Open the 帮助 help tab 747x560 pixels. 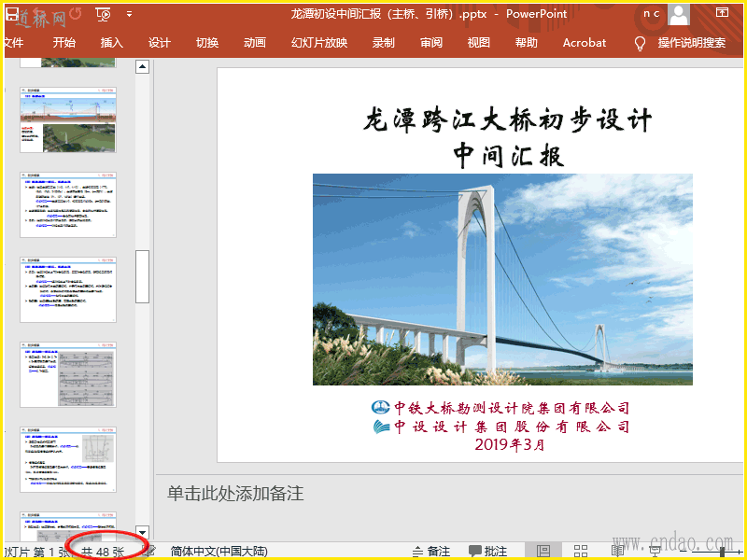(x=527, y=42)
